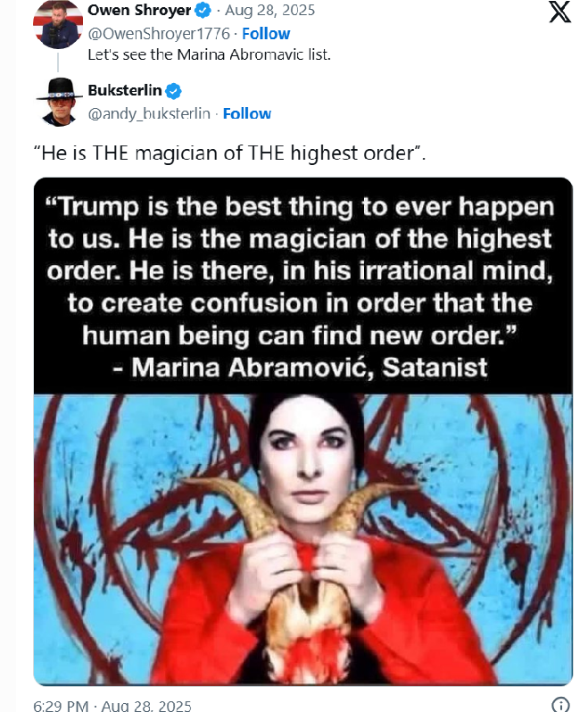This screenshot has width=588, height=712.
Task: Open the info icon beside the timestamp
Action: tap(560, 705)
